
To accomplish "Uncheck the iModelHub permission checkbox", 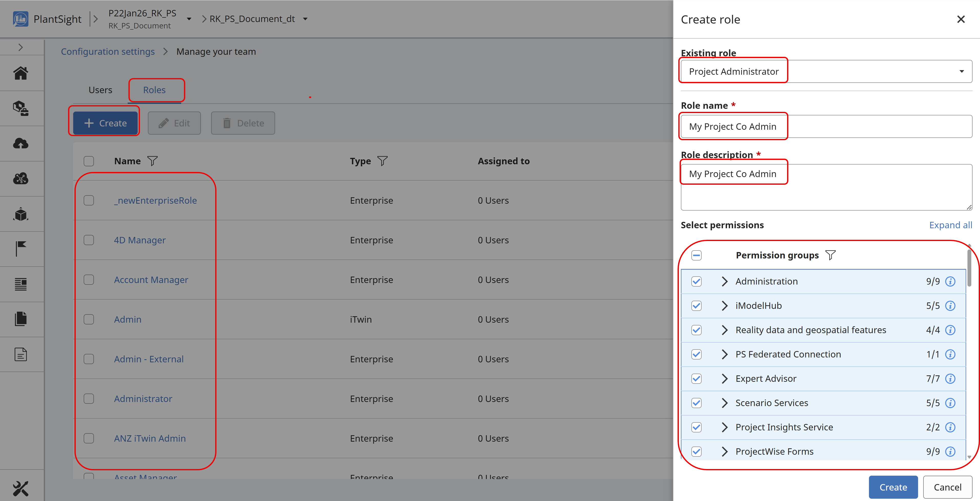I will (x=696, y=306).
